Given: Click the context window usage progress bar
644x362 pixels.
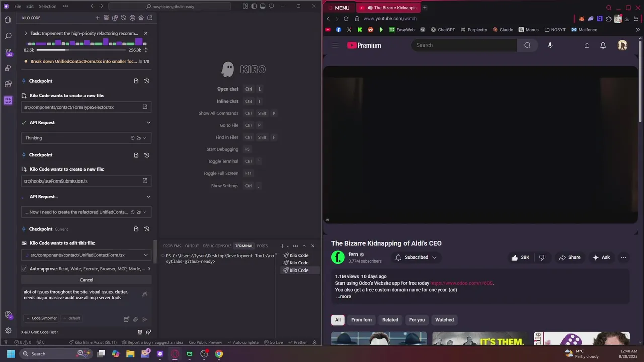Looking at the screenshot, I should (82, 50).
